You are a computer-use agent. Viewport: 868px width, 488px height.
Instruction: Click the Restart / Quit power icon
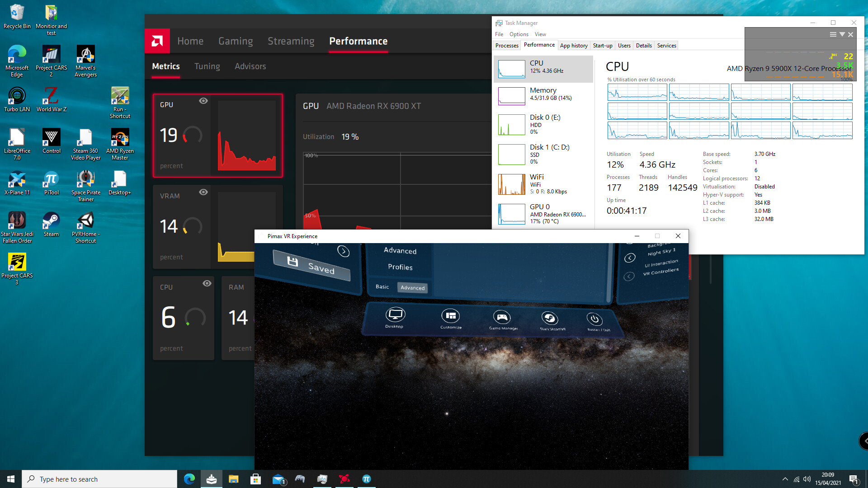595,321
